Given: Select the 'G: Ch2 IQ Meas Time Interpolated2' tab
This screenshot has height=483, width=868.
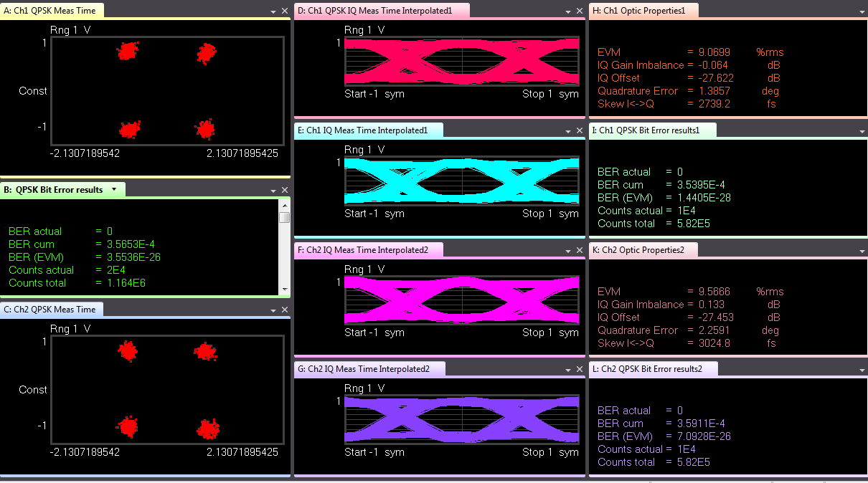Looking at the screenshot, I should (369, 368).
